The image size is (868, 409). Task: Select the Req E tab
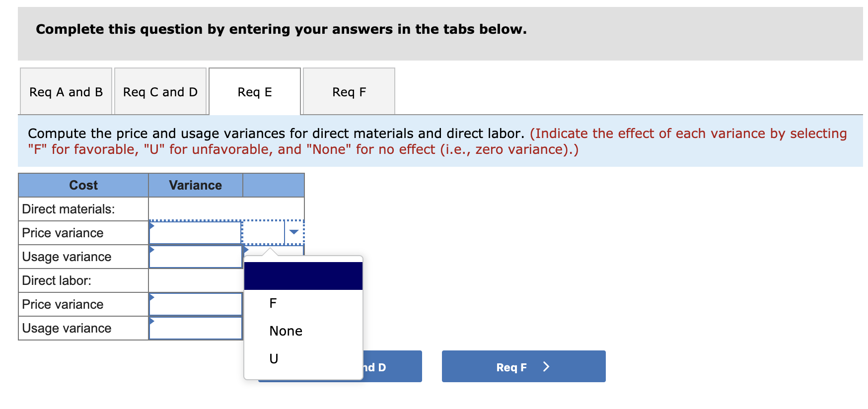255,92
